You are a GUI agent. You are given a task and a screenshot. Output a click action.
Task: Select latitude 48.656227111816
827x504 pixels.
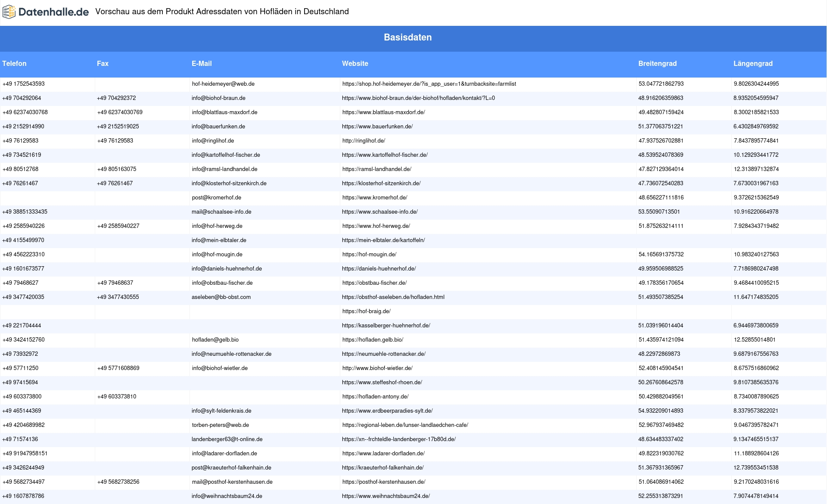pos(661,198)
